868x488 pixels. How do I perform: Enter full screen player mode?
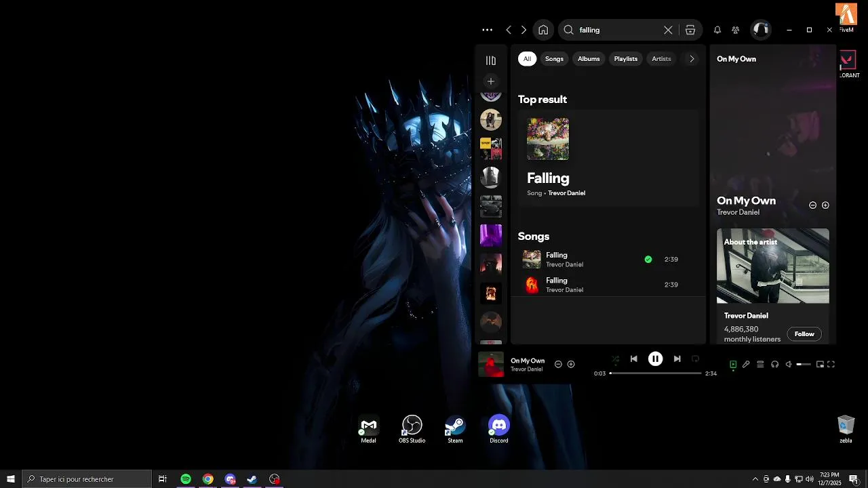click(x=831, y=365)
